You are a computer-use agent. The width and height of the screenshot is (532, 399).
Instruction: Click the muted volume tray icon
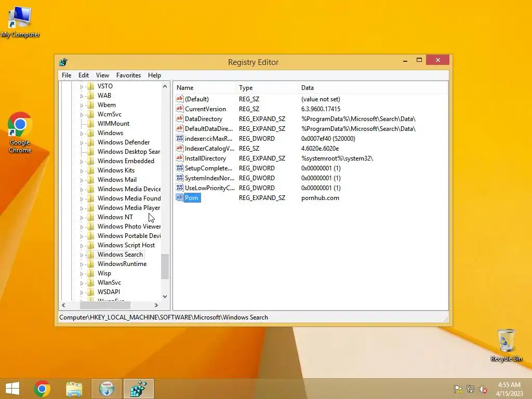click(483, 389)
